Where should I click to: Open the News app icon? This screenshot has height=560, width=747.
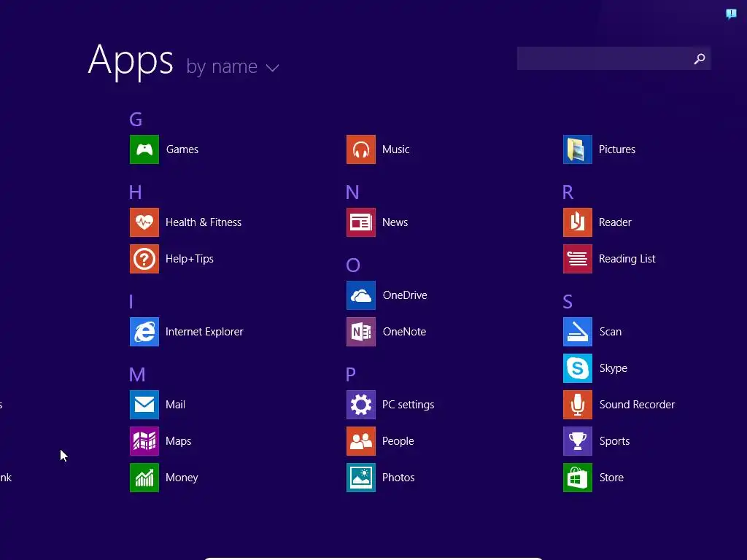click(361, 222)
